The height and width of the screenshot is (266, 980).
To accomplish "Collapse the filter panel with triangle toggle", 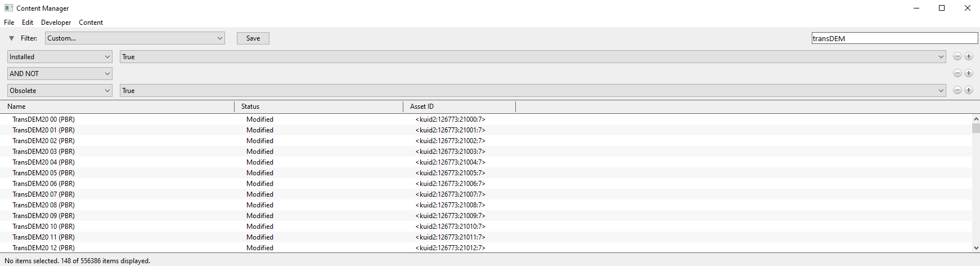I will [11, 38].
